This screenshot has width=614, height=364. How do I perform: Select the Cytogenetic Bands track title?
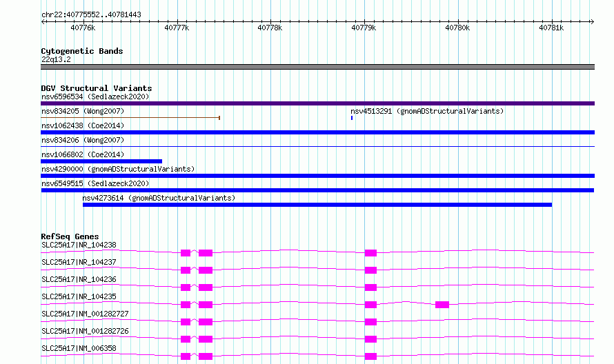[82, 51]
